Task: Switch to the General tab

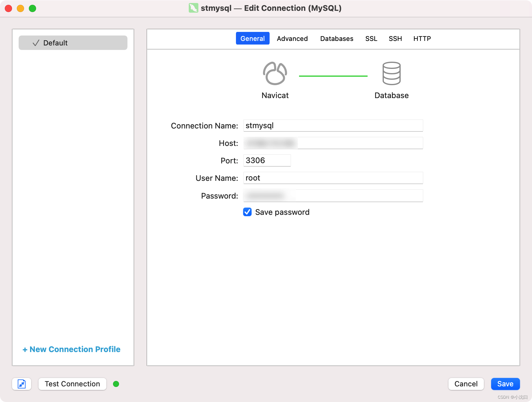Action: (x=252, y=39)
